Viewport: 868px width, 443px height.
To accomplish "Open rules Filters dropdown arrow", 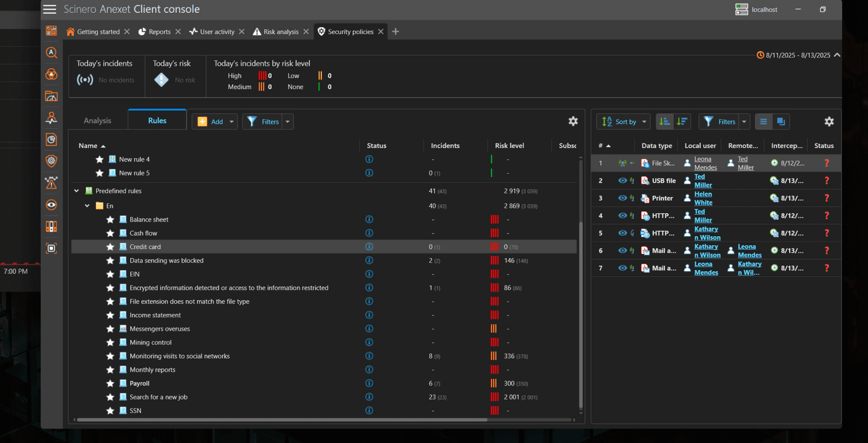I will pyautogui.click(x=288, y=122).
